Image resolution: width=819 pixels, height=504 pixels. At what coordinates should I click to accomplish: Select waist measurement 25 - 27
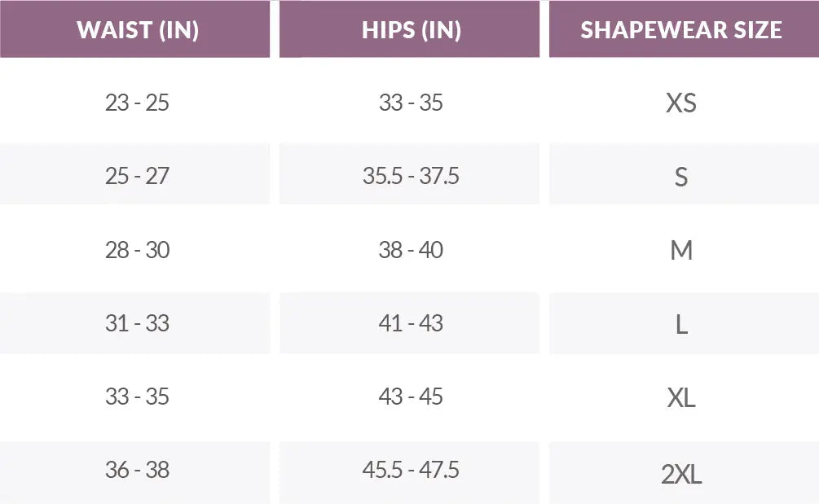pos(137,176)
